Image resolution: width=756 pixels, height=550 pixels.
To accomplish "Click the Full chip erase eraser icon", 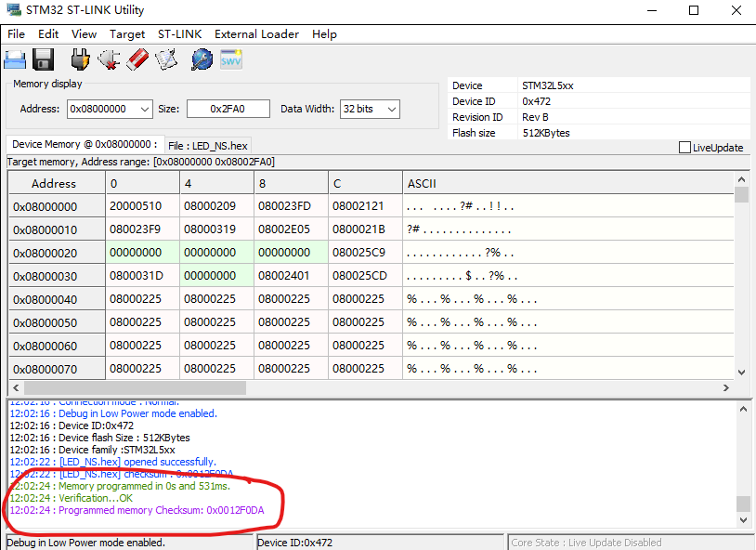I will [137, 60].
